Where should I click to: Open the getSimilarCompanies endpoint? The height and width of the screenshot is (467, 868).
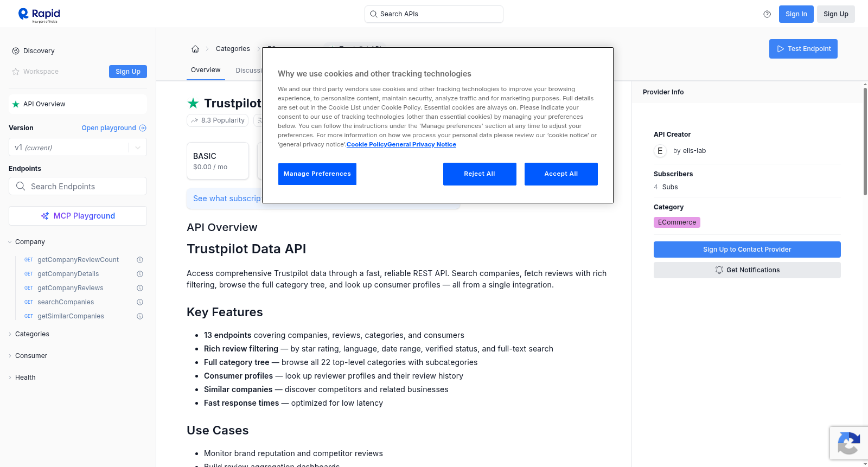tap(71, 316)
